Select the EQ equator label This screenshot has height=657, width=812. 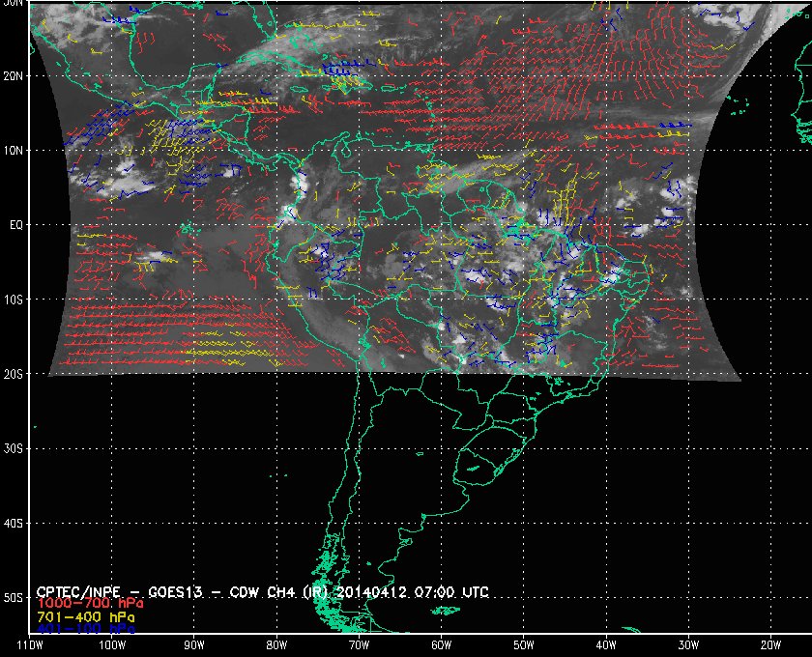[x=16, y=225]
